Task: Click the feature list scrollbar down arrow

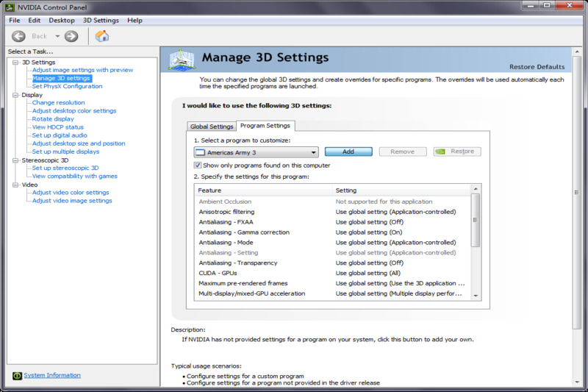Action: 476,296
